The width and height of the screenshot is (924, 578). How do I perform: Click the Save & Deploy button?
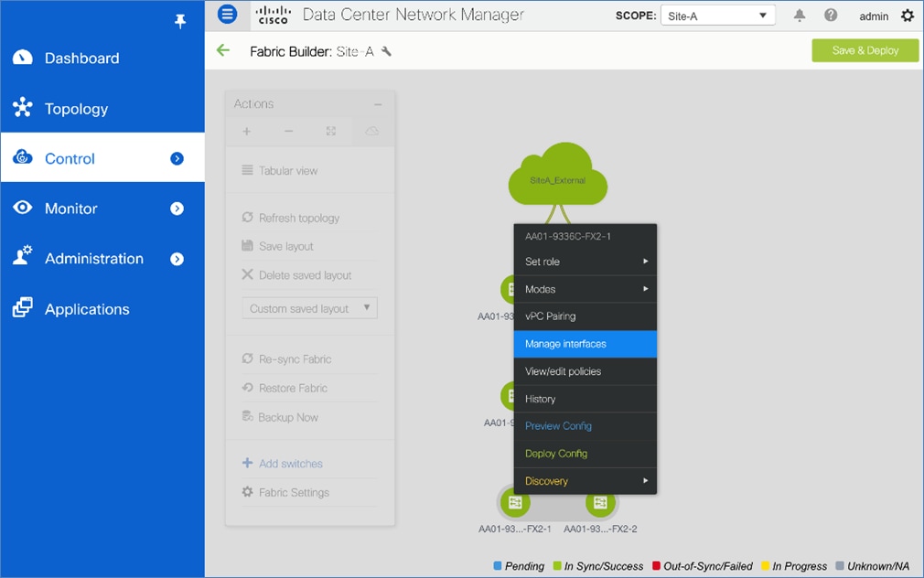tap(865, 50)
